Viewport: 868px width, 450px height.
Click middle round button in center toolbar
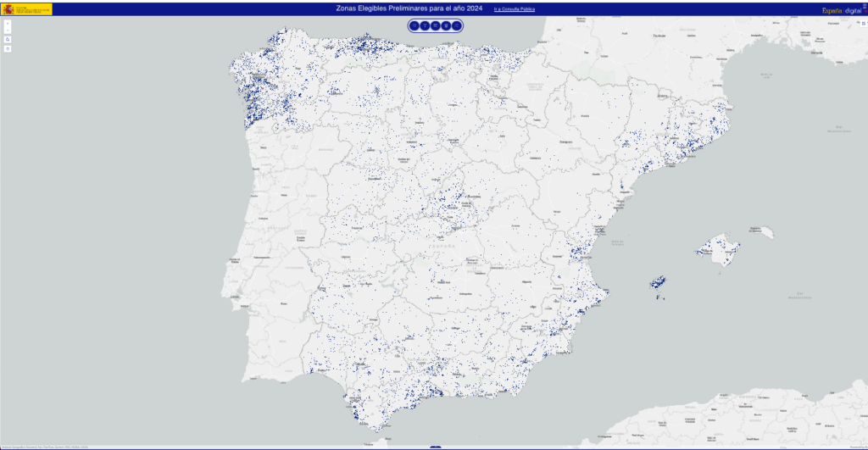[x=435, y=25]
